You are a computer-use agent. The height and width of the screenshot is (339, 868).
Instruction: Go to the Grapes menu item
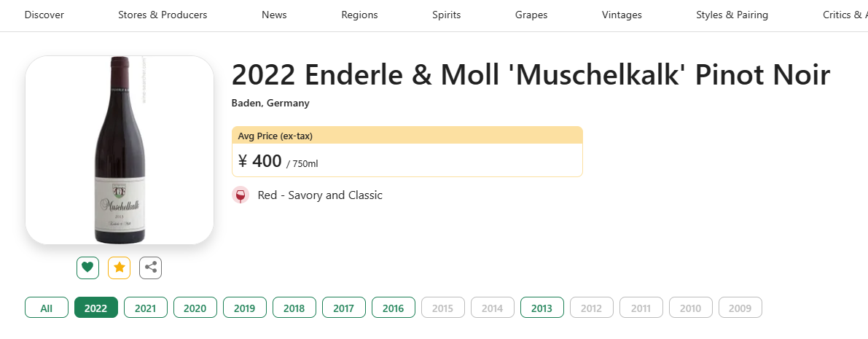(531, 15)
